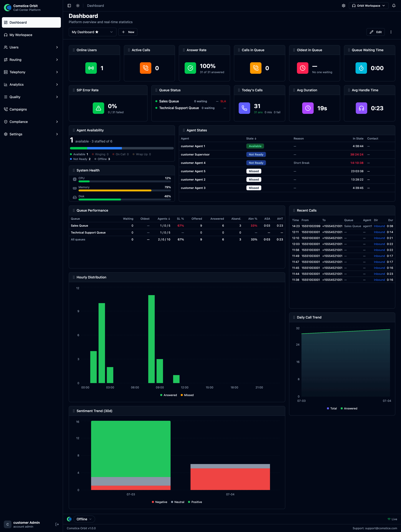Toggle Neutral series in Sentiment legend
This screenshot has width=401, height=532.
[178, 502]
